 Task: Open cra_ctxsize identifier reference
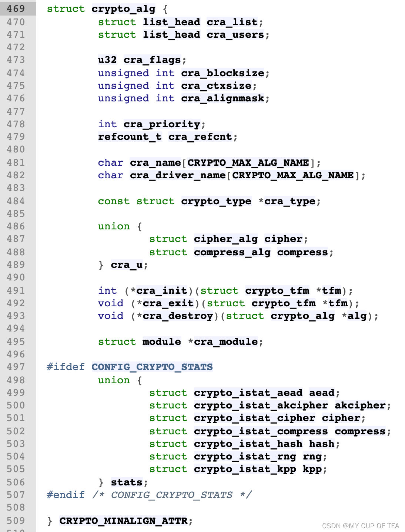point(216,86)
